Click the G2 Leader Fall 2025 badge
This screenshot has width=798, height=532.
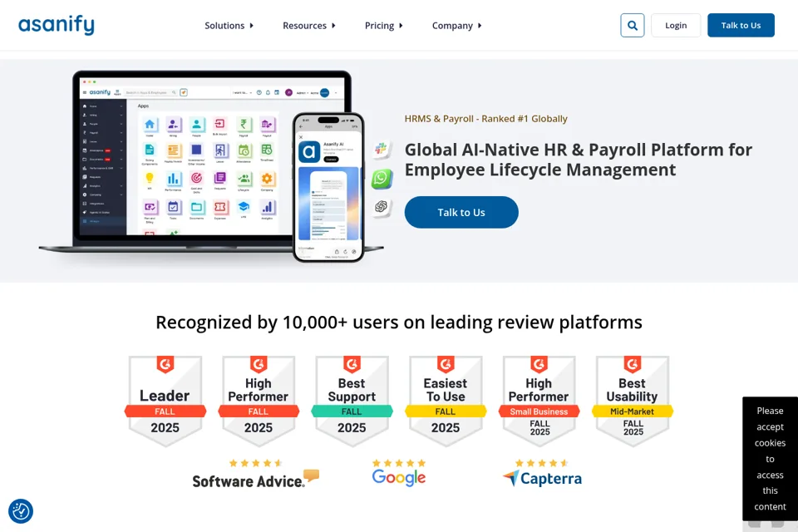(x=165, y=401)
